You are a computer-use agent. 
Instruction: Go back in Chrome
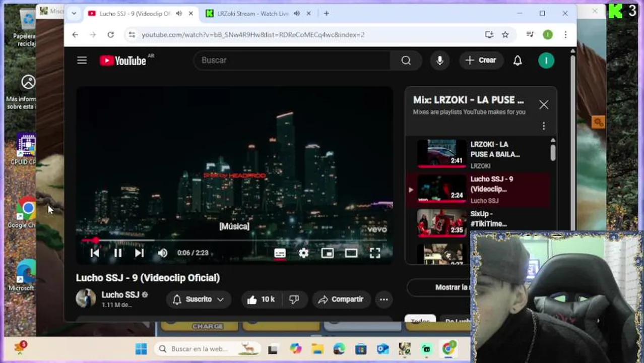75,35
